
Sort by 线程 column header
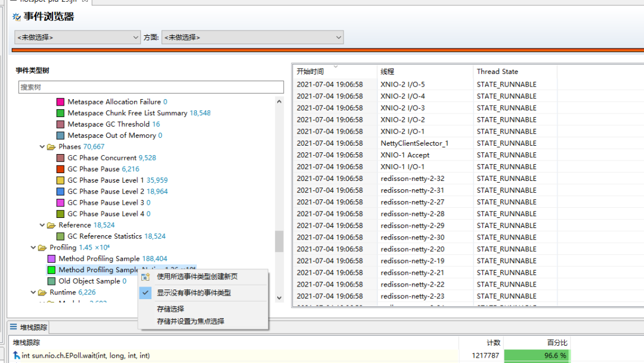coord(425,72)
